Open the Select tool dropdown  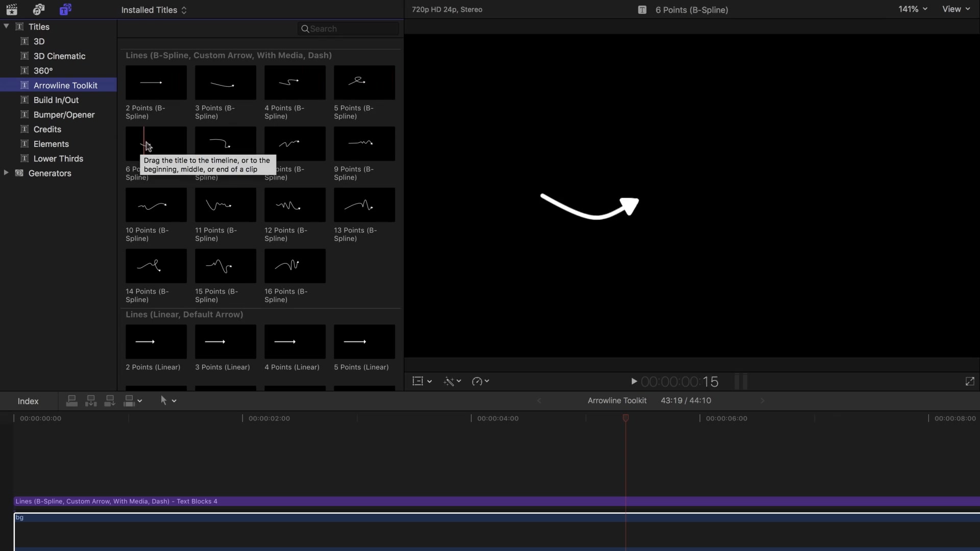168,401
